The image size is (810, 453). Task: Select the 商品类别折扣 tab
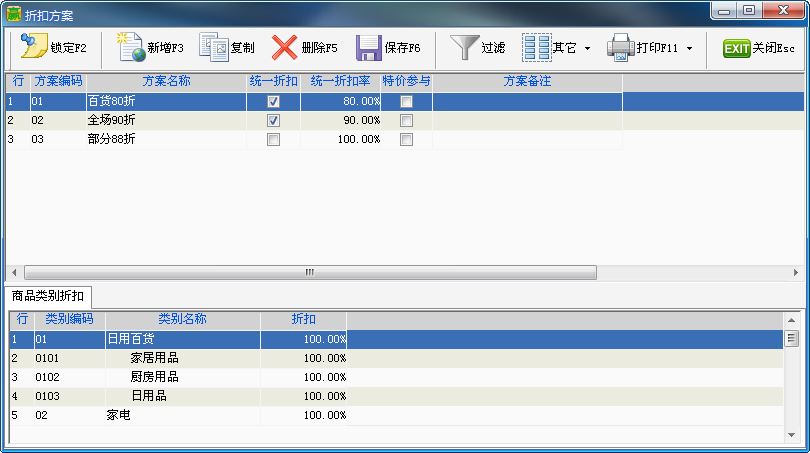pos(48,296)
